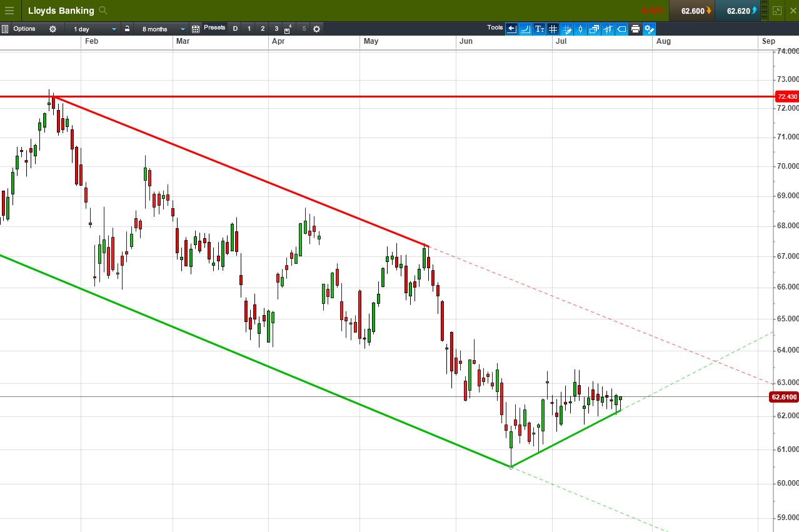This screenshot has height=532, width=799.
Task: Search for an instrument using magnifier icon
Action: [103, 11]
